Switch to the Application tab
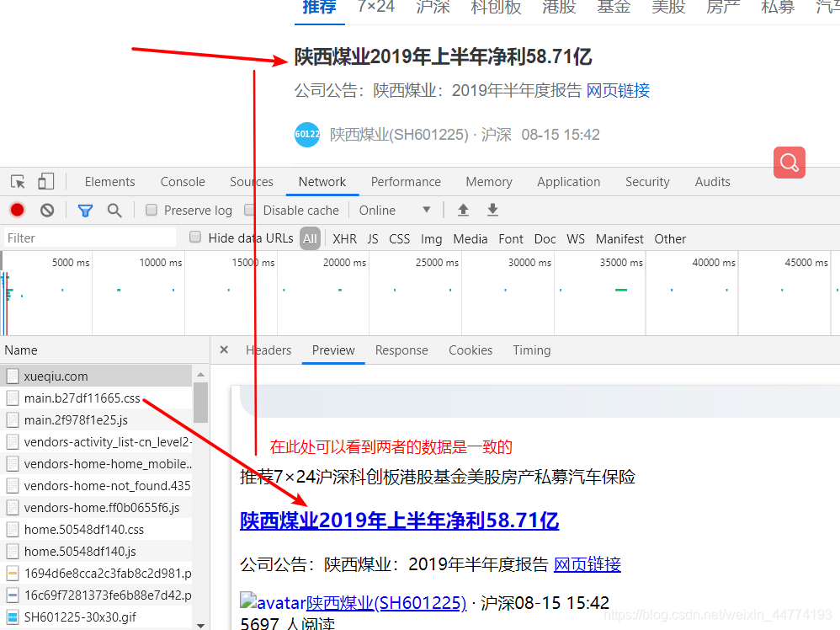840x630 pixels. click(568, 182)
